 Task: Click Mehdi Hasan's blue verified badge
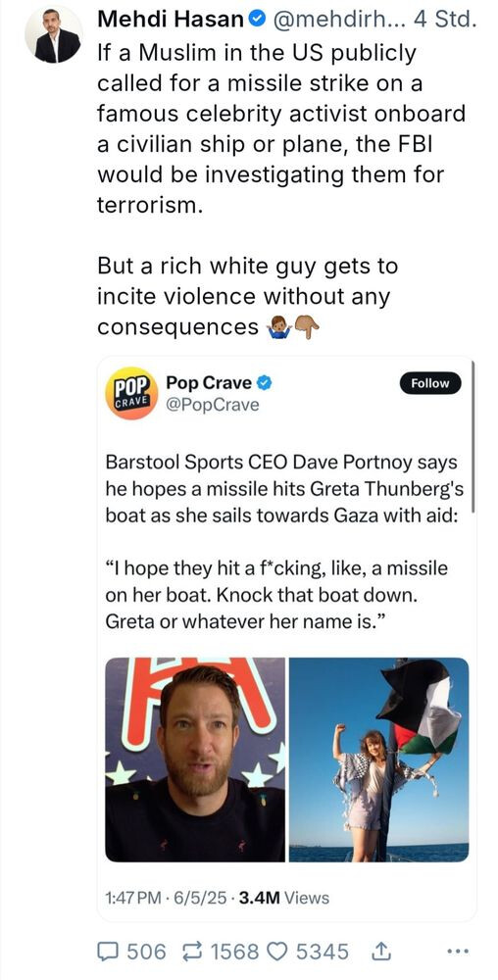coord(255,20)
